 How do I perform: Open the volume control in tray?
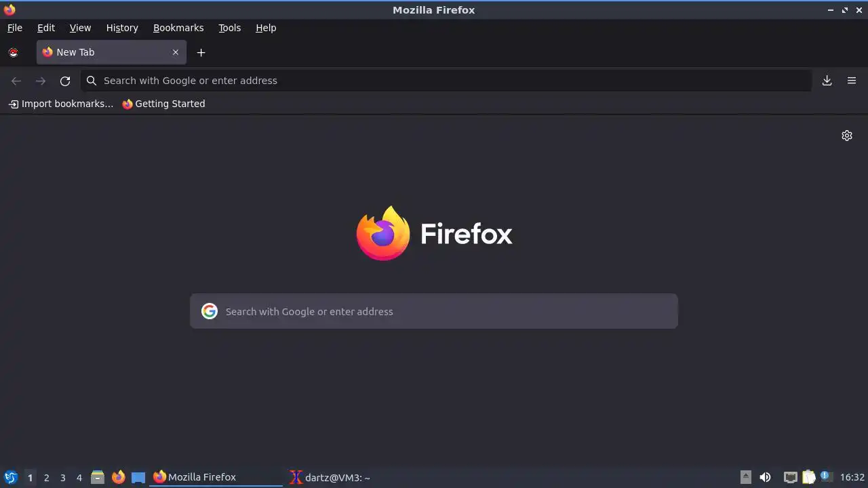[x=765, y=477]
